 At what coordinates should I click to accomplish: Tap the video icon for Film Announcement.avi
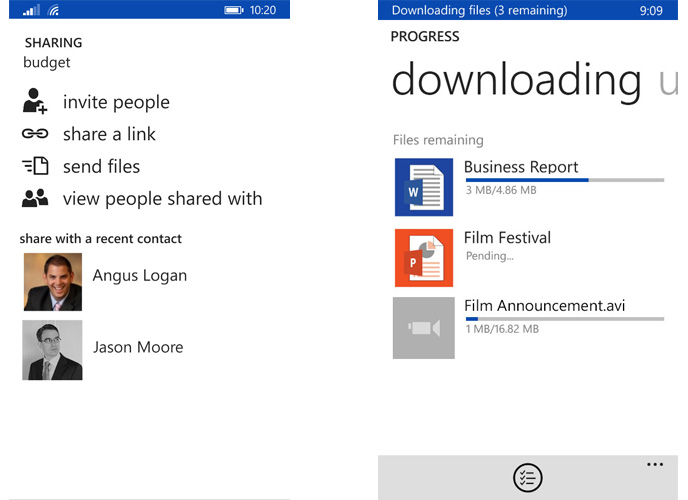[424, 327]
